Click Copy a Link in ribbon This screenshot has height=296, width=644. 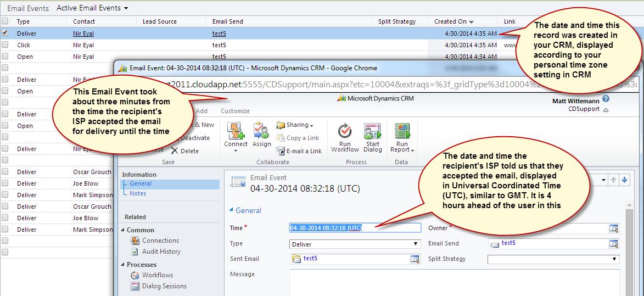coord(298,138)
